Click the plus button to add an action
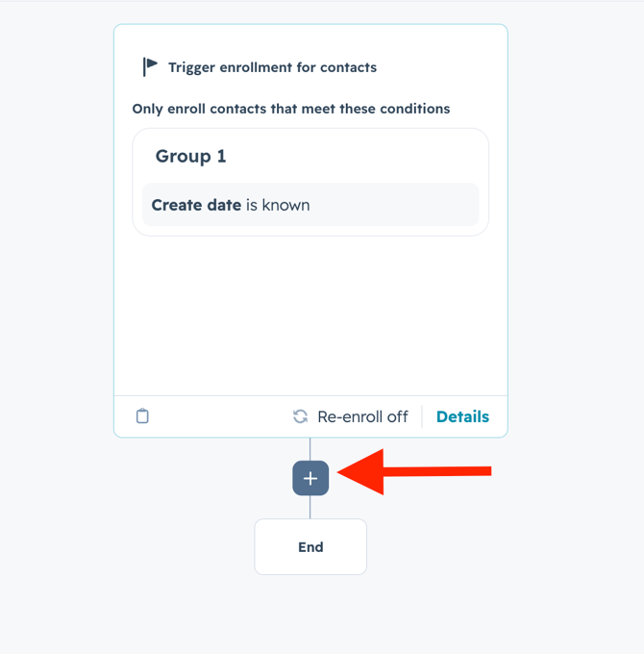 click(x=310, y=478)
